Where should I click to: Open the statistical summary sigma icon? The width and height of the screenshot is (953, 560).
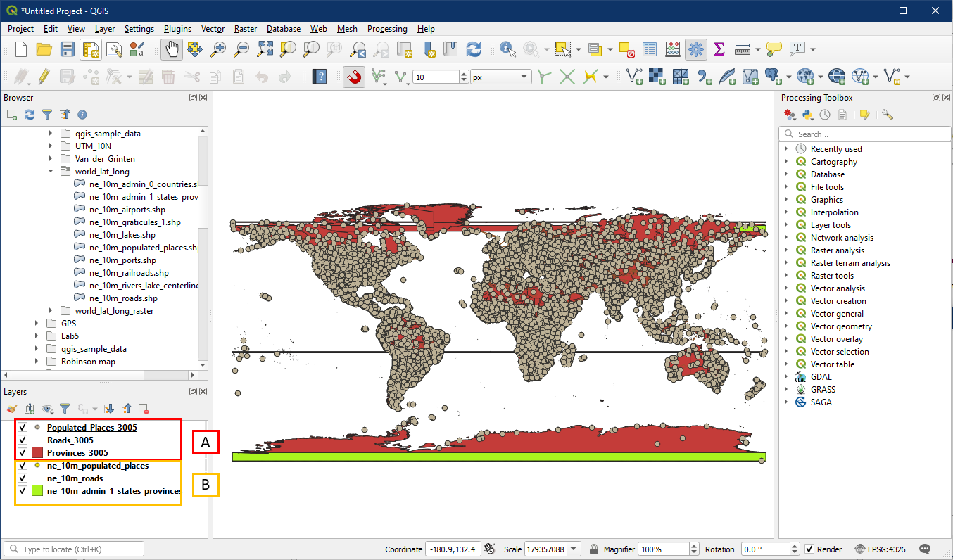tap(719, 49)
